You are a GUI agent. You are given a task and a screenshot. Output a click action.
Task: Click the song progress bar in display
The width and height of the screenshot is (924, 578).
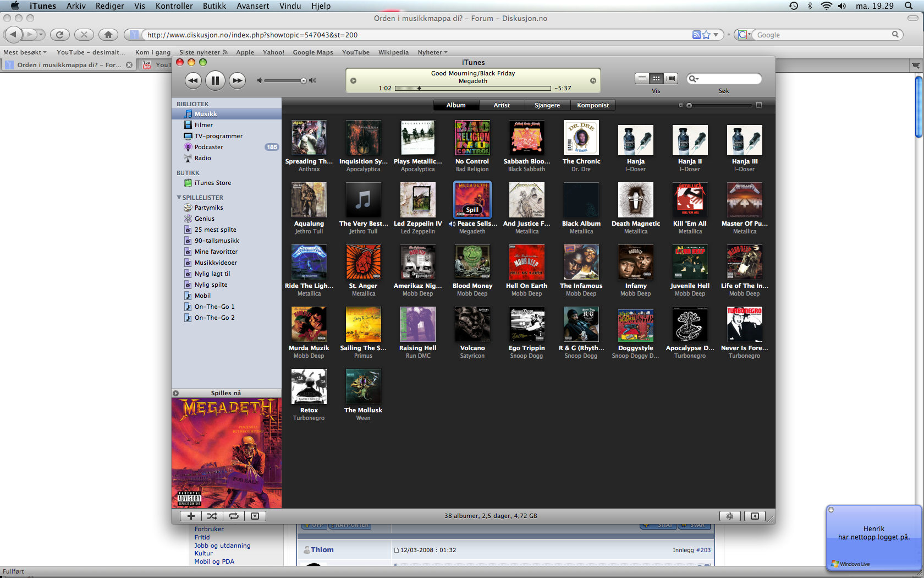coord(472,88)
